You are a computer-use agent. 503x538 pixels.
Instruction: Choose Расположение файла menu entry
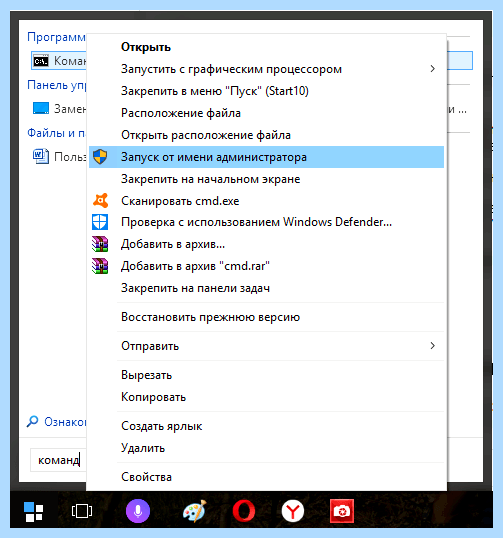tap(266, 113)
